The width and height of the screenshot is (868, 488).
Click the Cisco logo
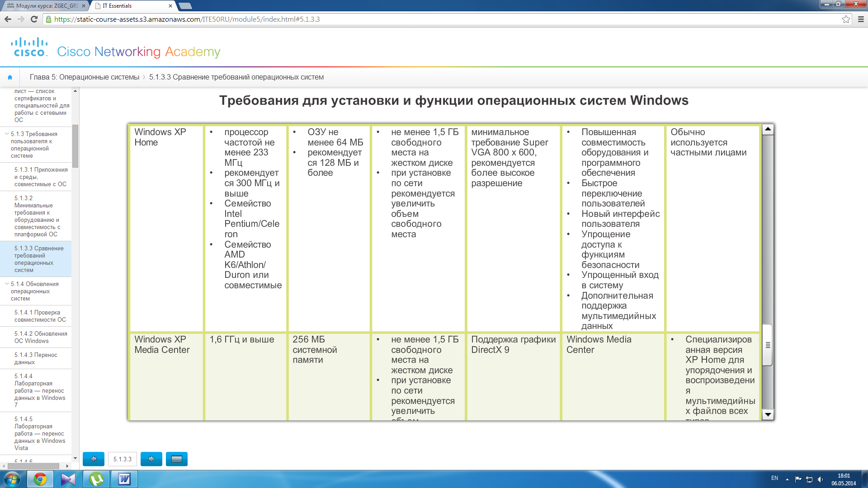coord(29,47)
